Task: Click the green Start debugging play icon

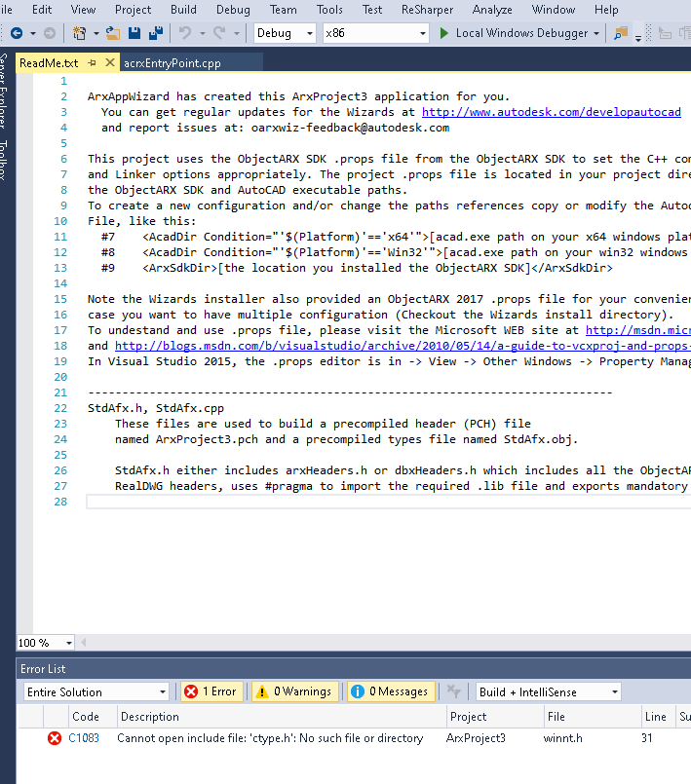Action: click(x=443, y=33)
